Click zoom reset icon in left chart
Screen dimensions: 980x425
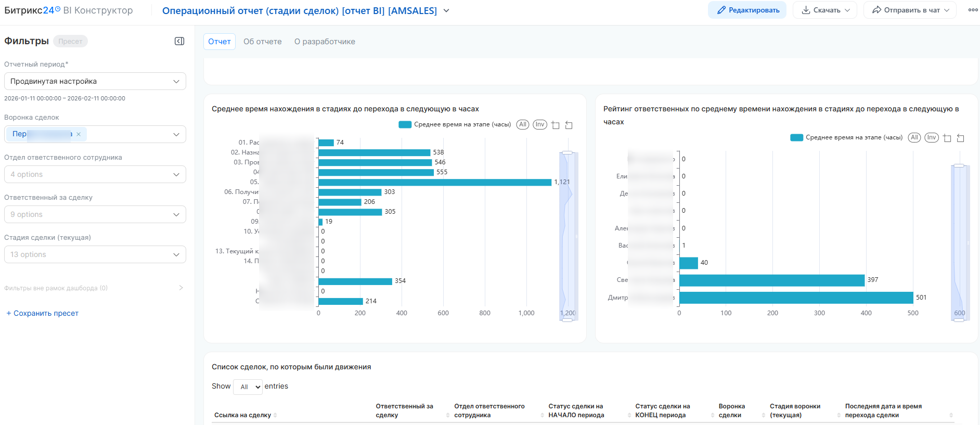(569, 125)
